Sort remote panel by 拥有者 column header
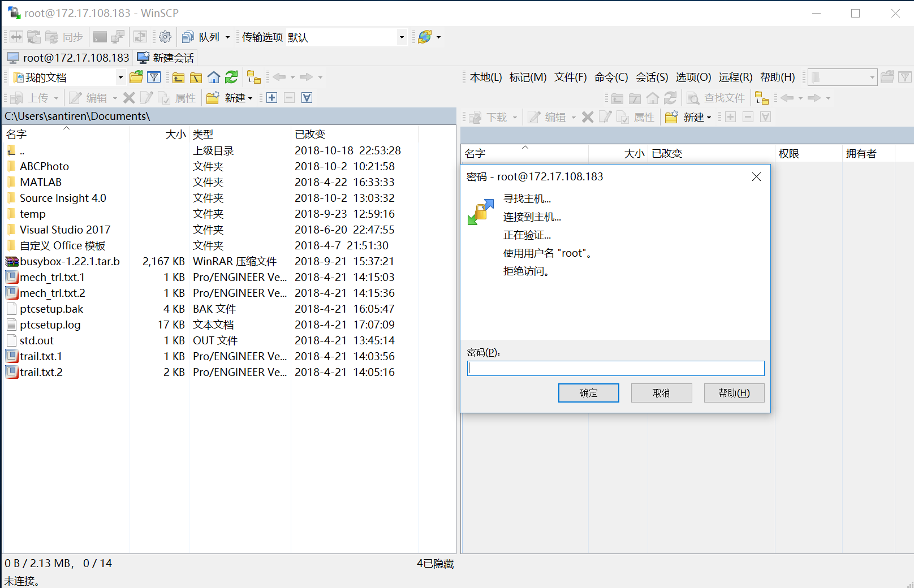The width and height of the screenshot is (914, 588). pos(868,153)
